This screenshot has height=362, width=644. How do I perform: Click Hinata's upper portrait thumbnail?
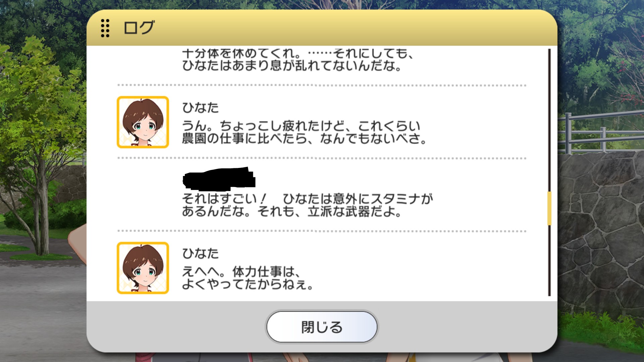click(143, 122)
